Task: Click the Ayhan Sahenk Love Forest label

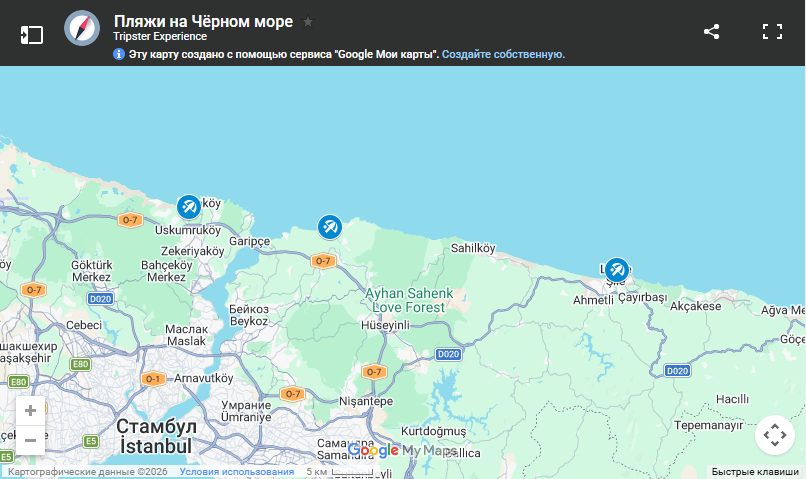Action: click(x=409, y=300)
